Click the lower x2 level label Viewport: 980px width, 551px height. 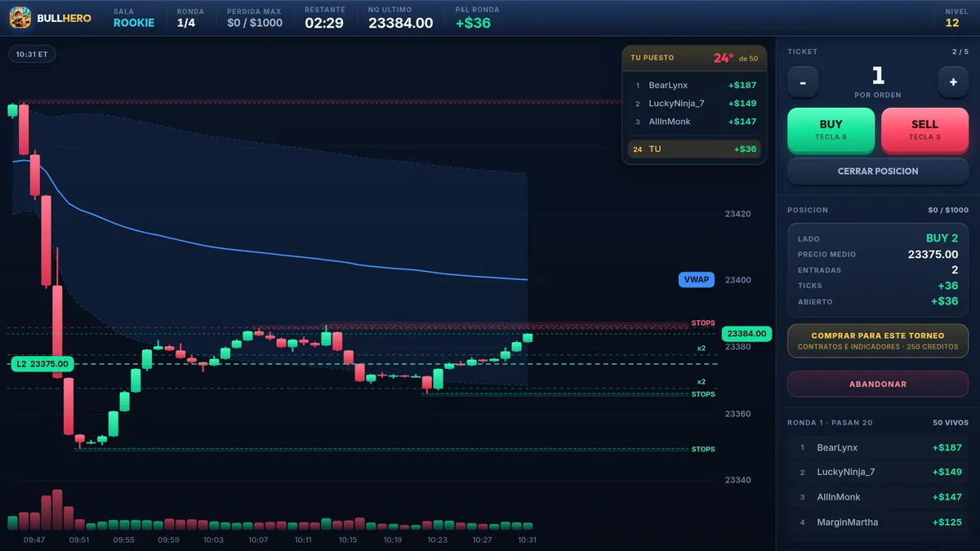(x=701, y=381)
